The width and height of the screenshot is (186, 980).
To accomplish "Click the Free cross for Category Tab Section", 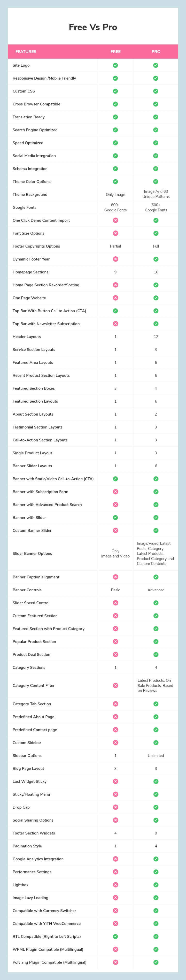I will coord(115,704).
